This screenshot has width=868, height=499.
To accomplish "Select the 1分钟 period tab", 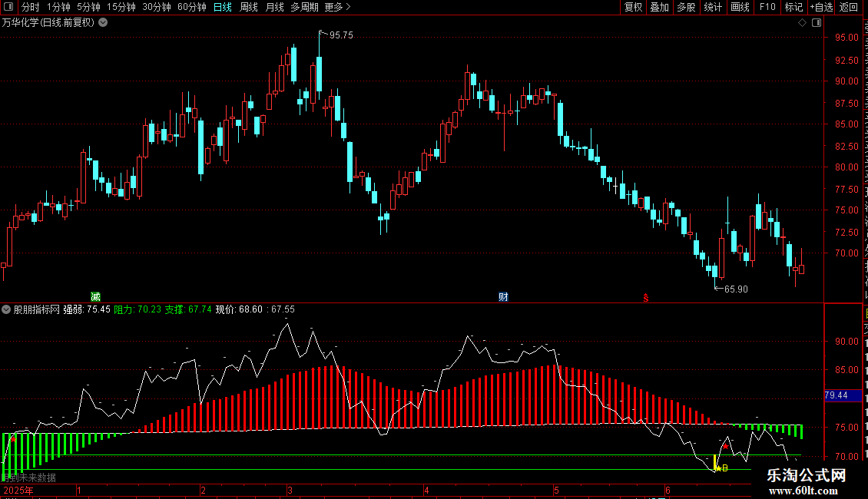I will point(58,7).
